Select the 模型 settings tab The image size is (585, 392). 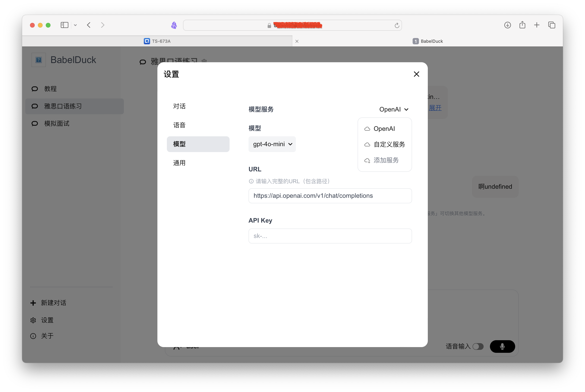click(x=198, y=144)
